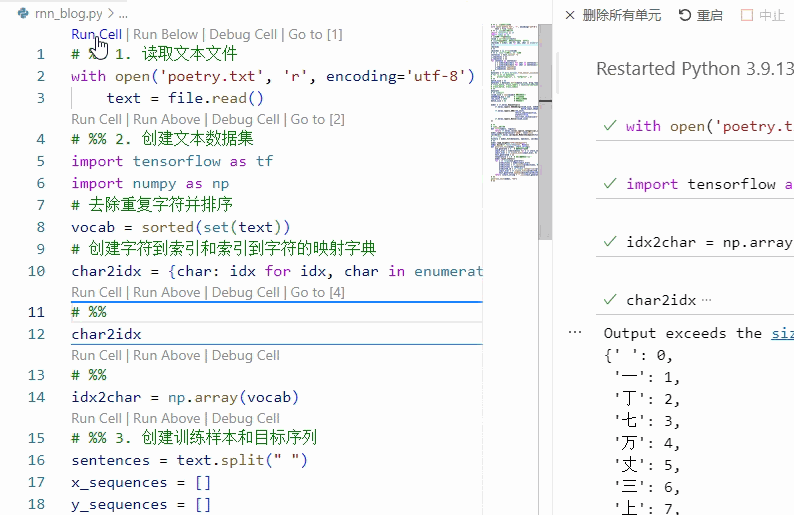
Task: Click the 'with open(poetry.t' interactive cell
Action: point(695,126)
